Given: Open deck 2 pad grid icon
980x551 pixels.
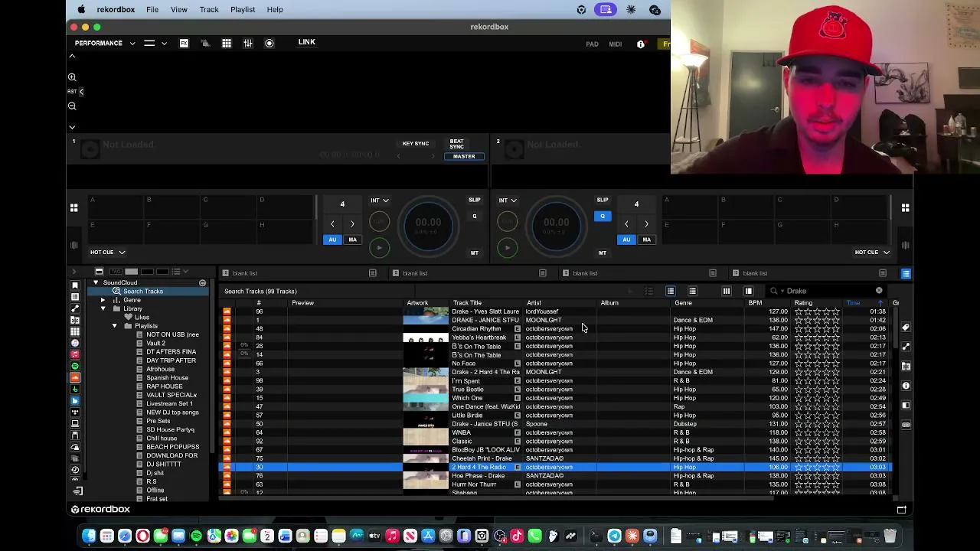Looking at the screenshot, I should 905,207.
